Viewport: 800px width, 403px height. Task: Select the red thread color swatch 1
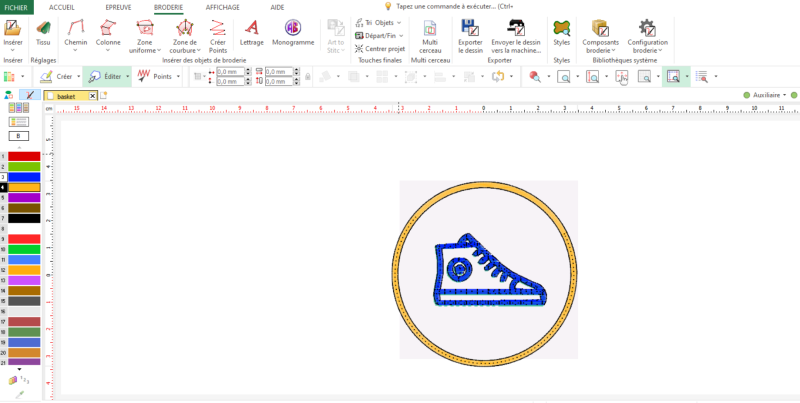(x=24, y=156)
